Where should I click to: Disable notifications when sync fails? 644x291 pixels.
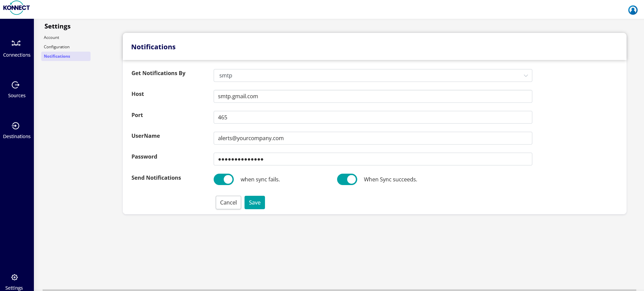[224, 180]
